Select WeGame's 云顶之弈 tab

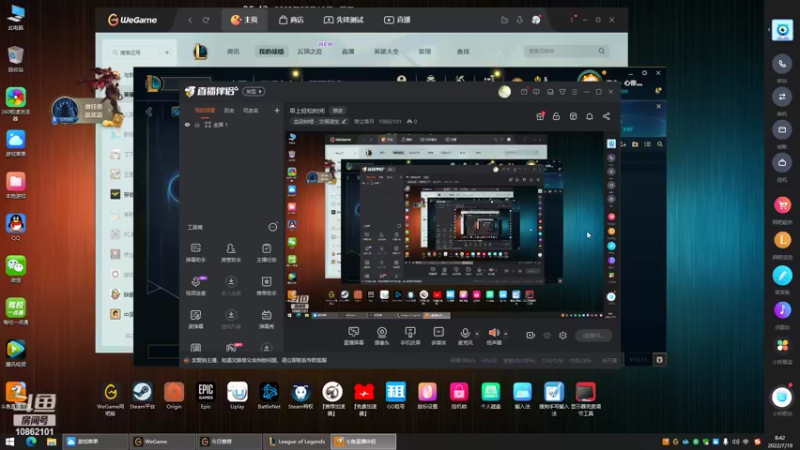click(x=310, y=52)
